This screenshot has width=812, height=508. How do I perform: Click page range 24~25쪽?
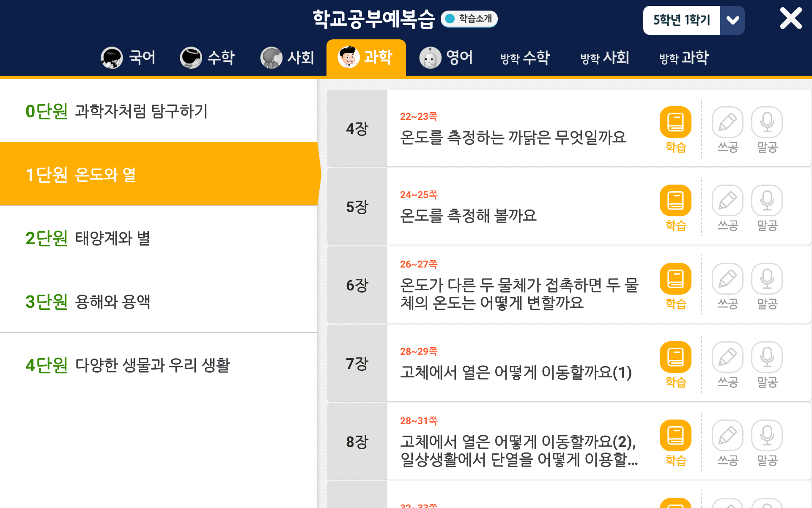coord(419,195)
